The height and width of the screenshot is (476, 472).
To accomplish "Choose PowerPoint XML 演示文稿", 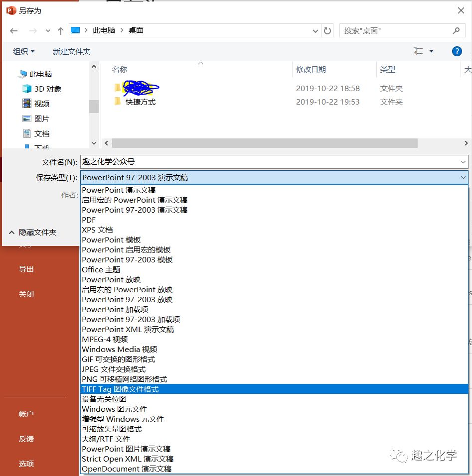I will tap(275, 330).
